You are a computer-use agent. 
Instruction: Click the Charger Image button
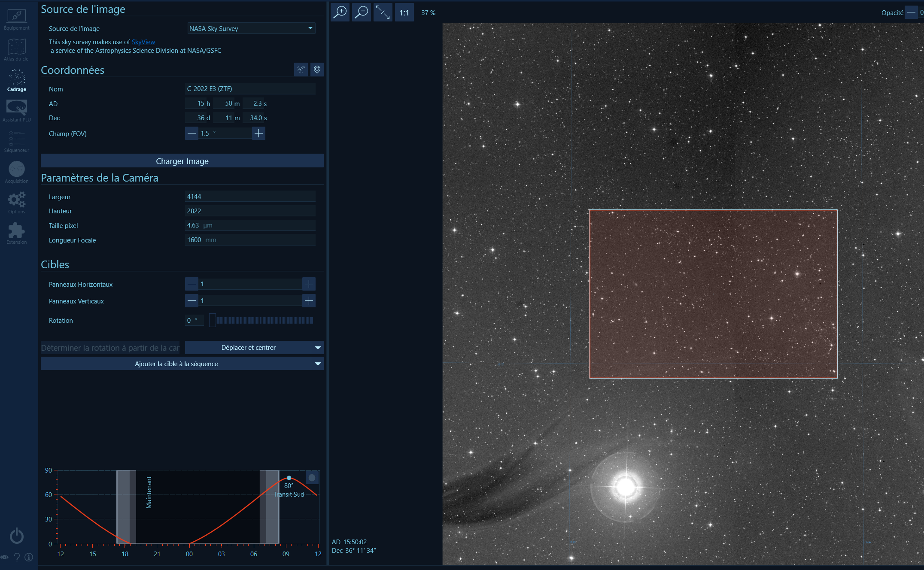pos(182,161)
